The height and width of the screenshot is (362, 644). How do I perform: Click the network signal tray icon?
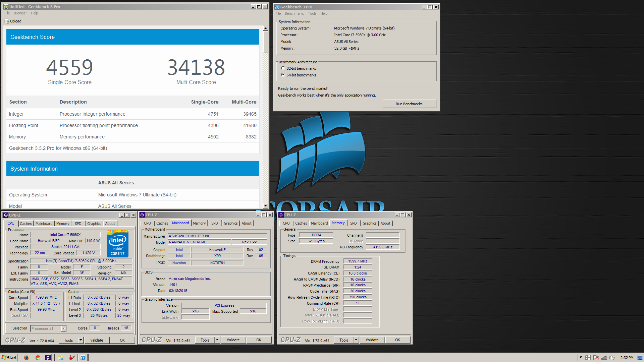[x=604, y=358]
